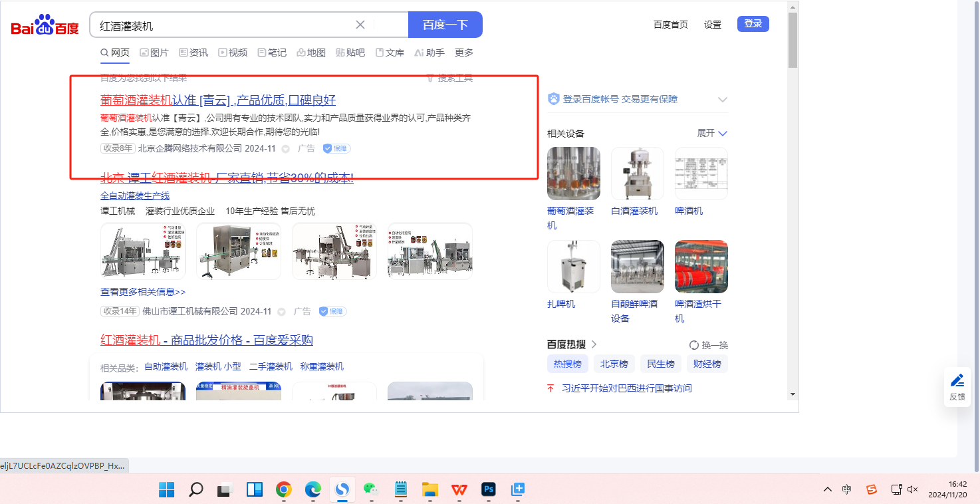Click the 保障 shield badge on 北京企腾 ad
The height and width of the screenshot is (504, 980).
pos(336,148)
